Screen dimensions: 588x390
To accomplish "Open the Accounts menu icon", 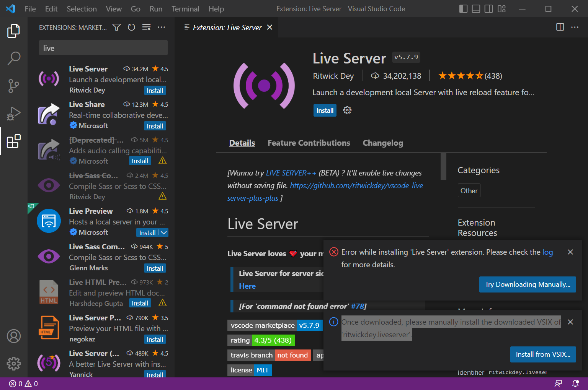I will pyautogui.click(x=14, y=336).
